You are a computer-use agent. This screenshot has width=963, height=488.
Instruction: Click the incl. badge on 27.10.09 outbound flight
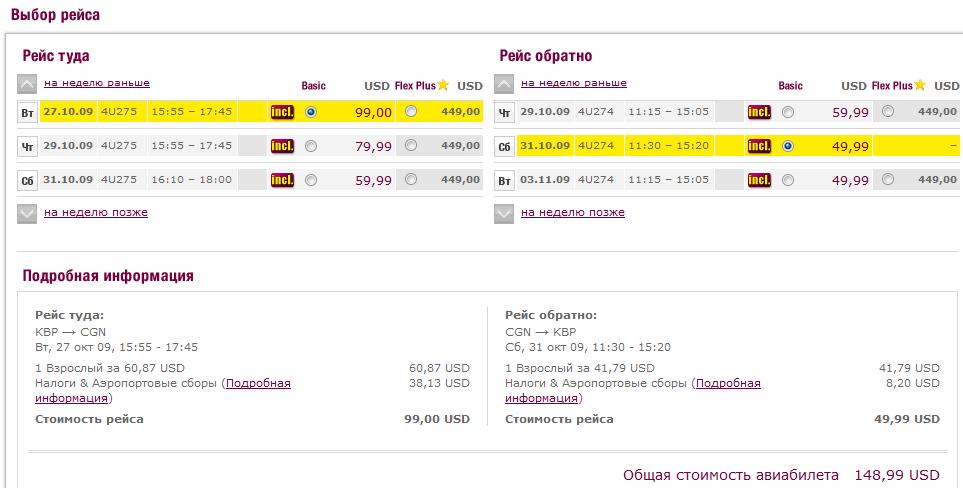coord(282,112)
